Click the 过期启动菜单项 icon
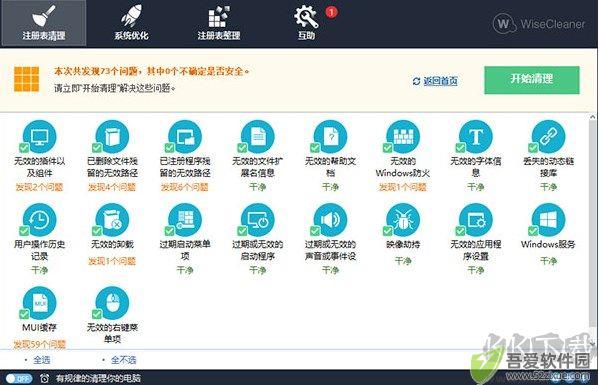Viewport: 599px width, 385px height. 185,220
